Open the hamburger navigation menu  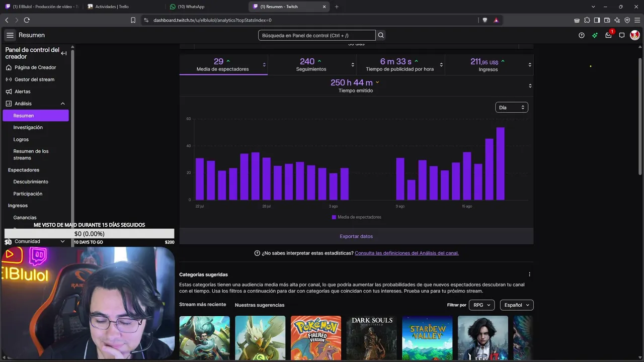click(10, 35)
